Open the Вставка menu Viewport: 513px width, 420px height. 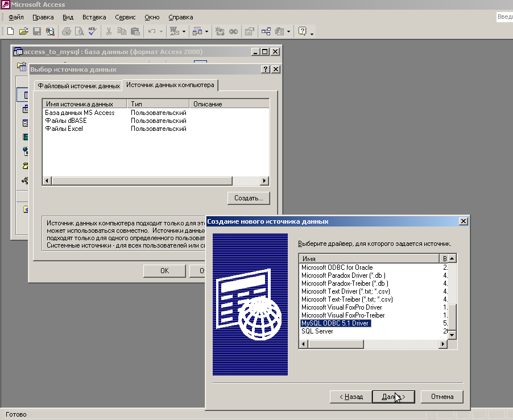point(94,17)
